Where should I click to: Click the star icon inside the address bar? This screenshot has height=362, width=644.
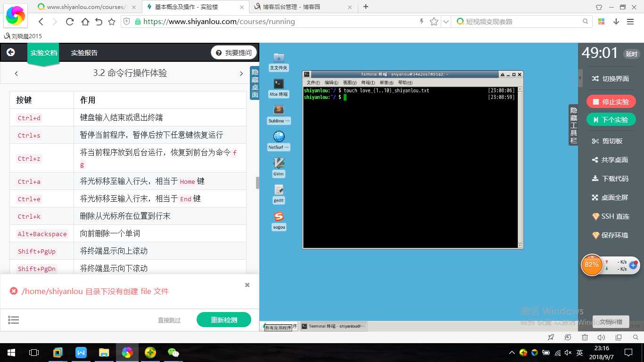tap(434, 22)
